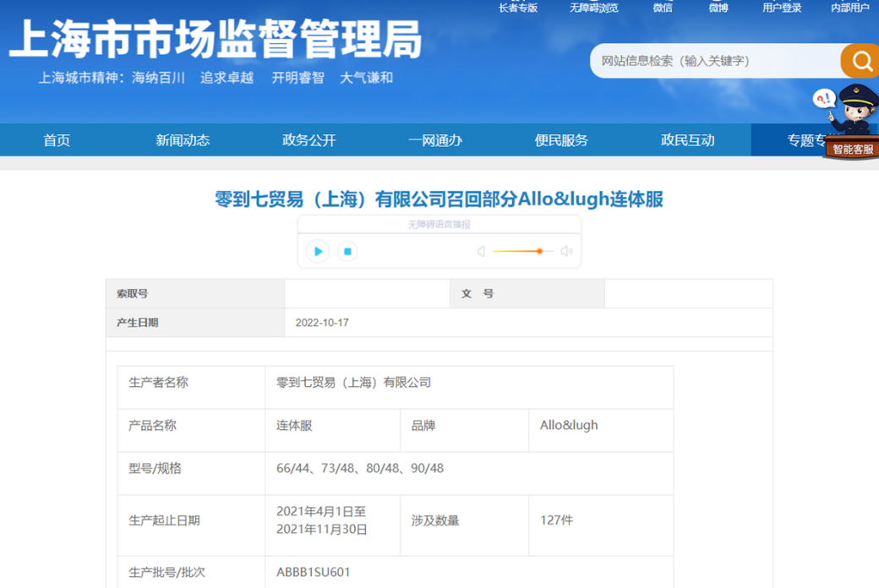Viewport: 879px width, 588px height.
Task: Open the 政民互动 navigation menu
Action: point(687,140)
